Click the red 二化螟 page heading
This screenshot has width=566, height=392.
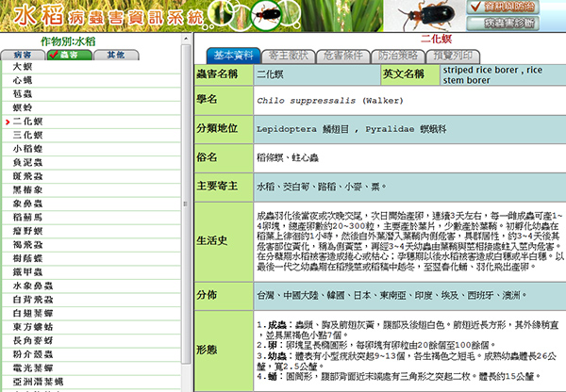pos(436,39)
